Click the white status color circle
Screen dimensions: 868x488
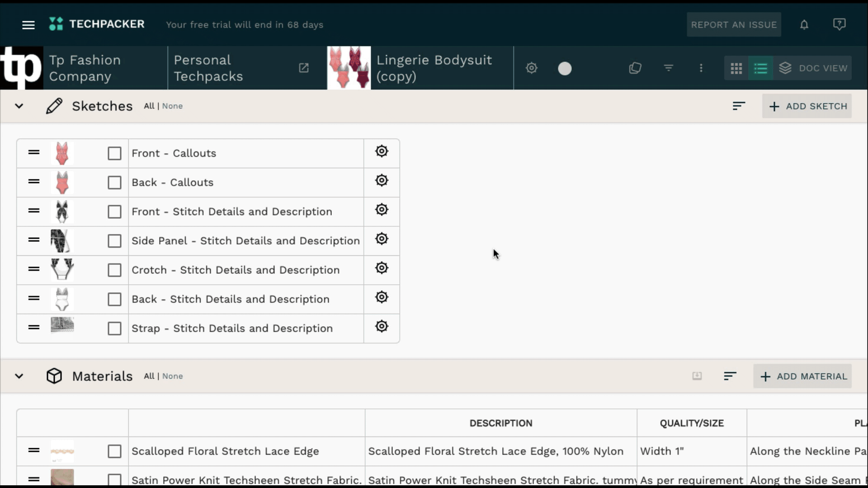click(565, 68)
